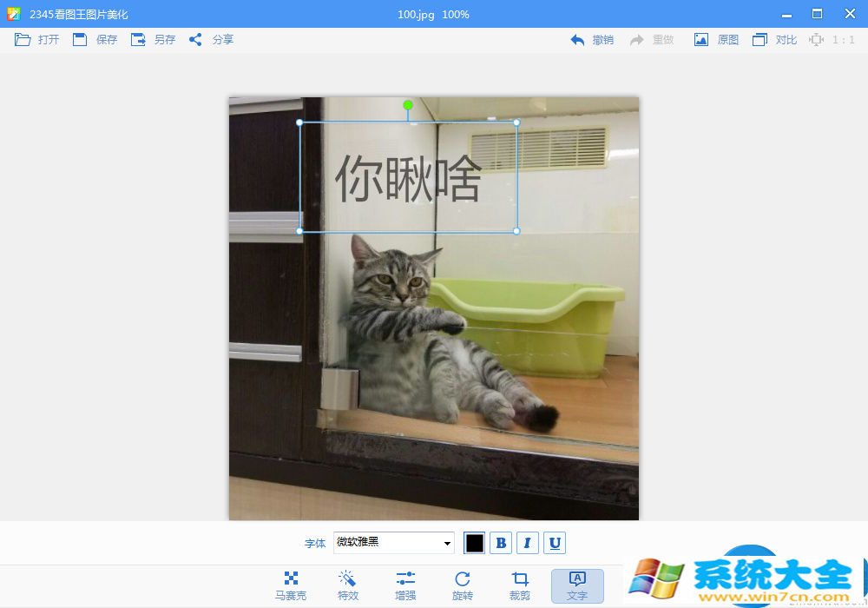Select the Mosaic (马赛克) tool

tap(291, 585)
